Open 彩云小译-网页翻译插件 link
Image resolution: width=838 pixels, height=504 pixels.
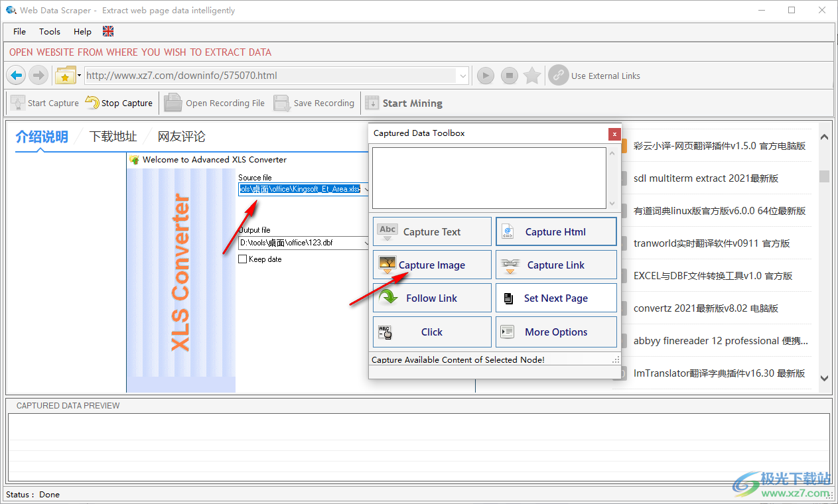coord(719,146)
